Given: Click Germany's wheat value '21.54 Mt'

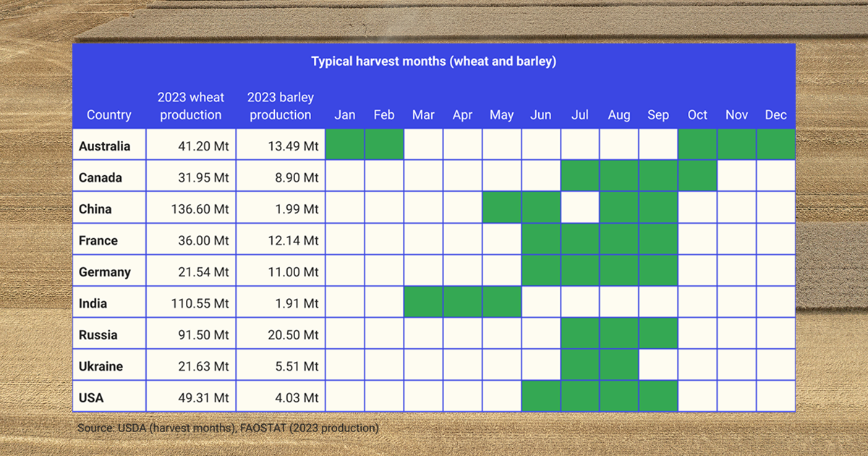Looking at the screenshot, I should point(203,272).
